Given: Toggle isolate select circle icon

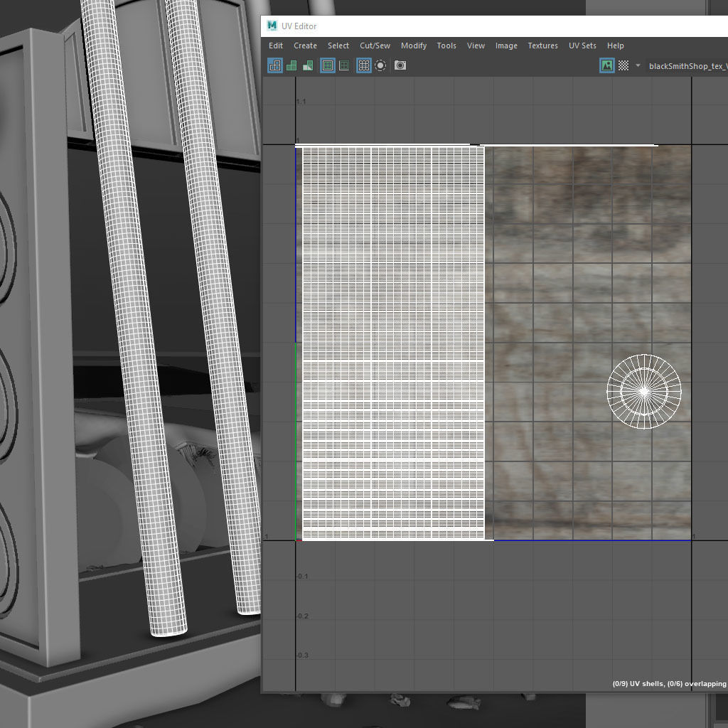Looking at the screenshot, I should (381, 65).
